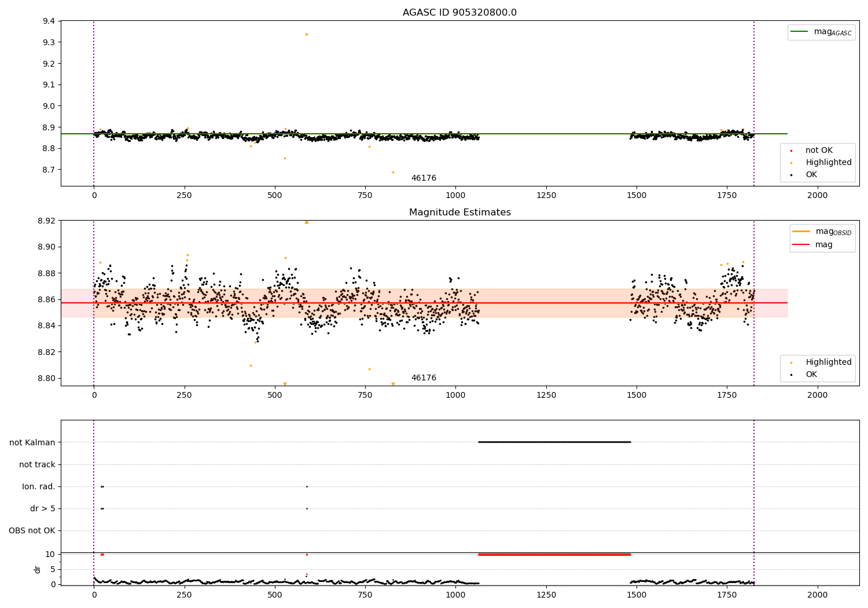The height and width of the screenshot is (608, 868).
Task: Select the 8.7 y-axis tick label
Action: coord(49,170)
